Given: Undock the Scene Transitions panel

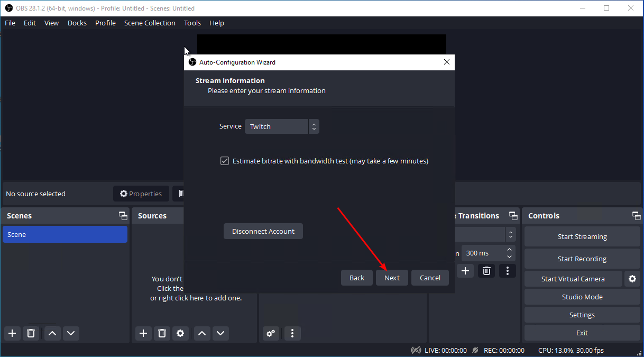Looking at the screenshot, I should tap(513, 216).
